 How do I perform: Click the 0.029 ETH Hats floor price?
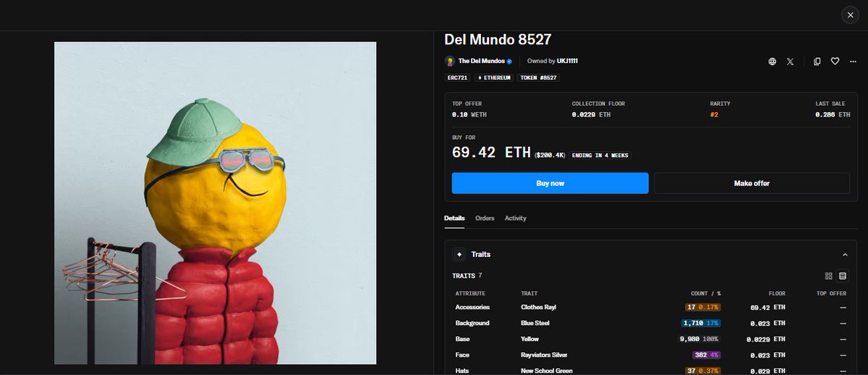pos(769,371)
